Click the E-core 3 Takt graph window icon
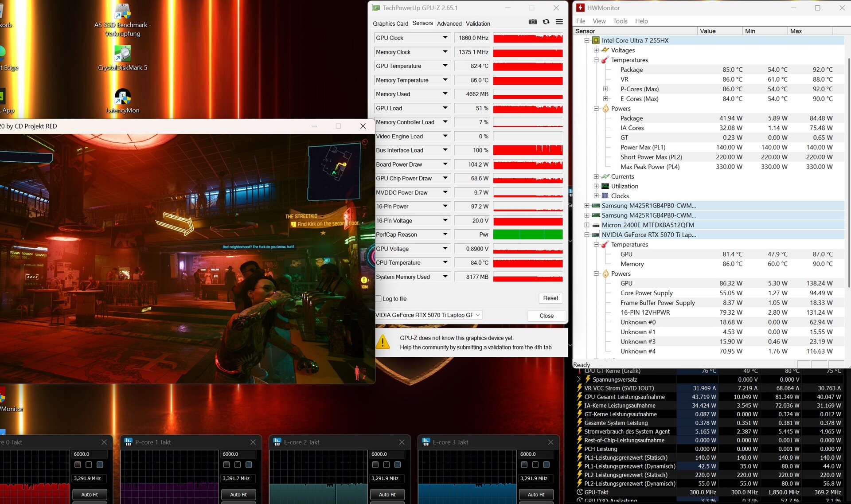 click(426, 442)
